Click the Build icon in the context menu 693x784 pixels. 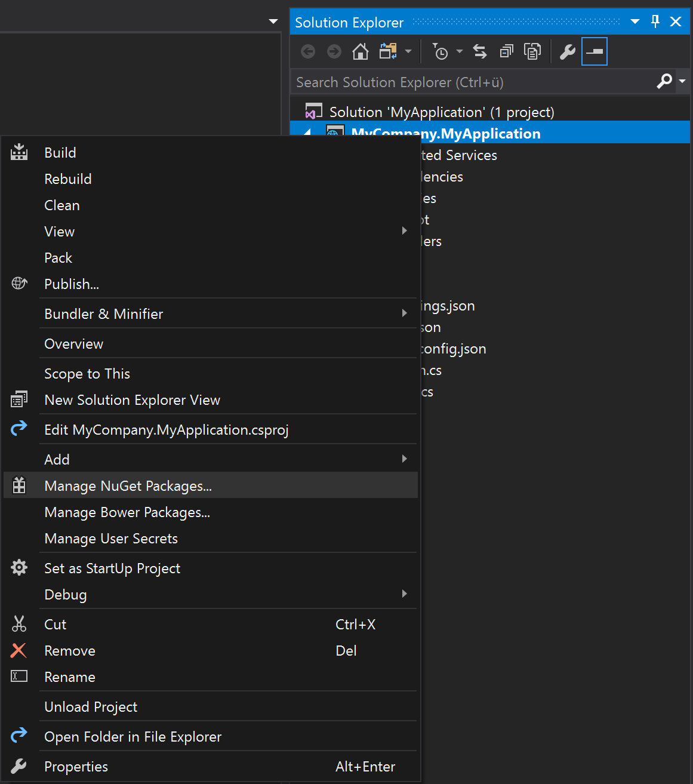(19, 152)
